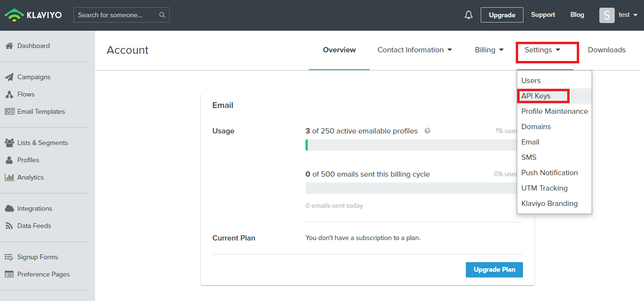Choose Domains from Settings menu
Viewport: 644px width, 301px height.
pyautogui.click(x=555, y=127)
